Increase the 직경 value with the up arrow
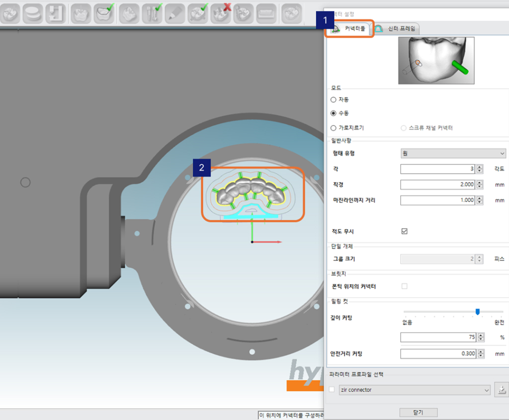Image resolution: width=509 pixels, height=420 pixels. (x=479, y=182)
